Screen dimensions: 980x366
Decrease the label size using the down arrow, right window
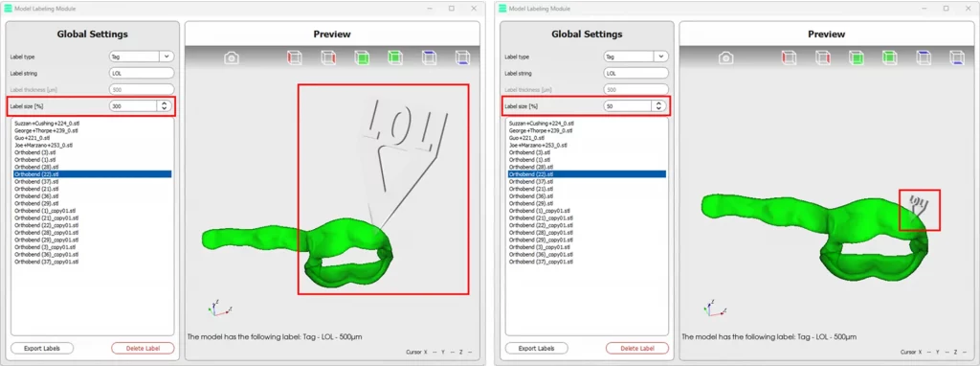pos(658,109)
